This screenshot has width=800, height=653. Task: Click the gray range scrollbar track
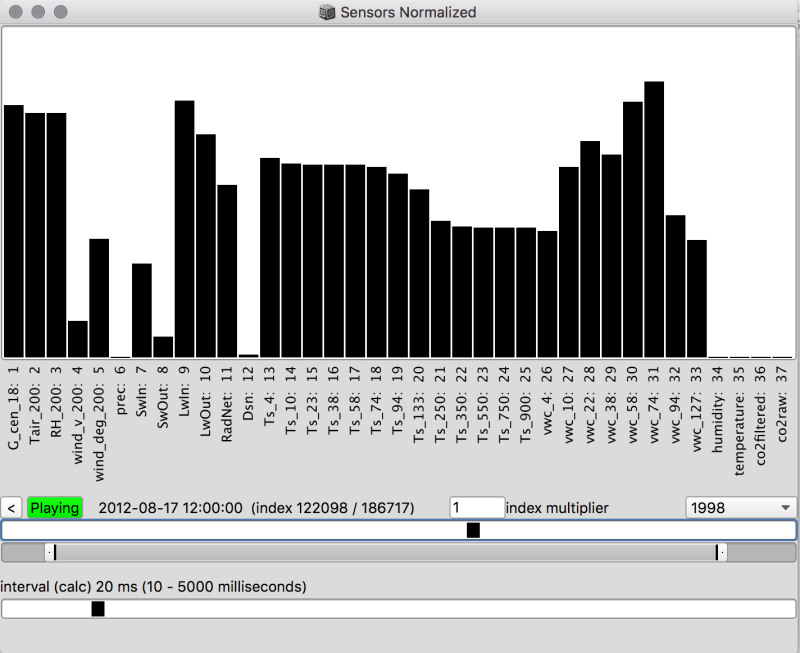click(400, 551)
